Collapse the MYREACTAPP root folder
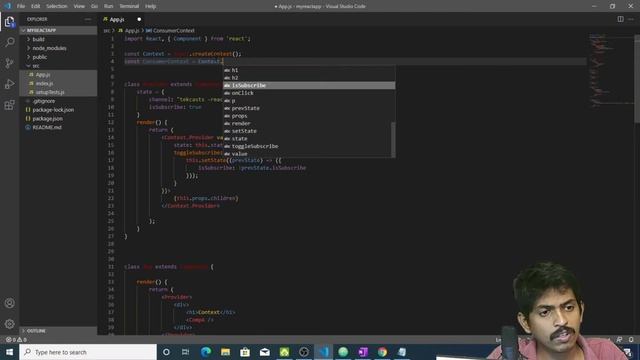Viewport: 640px width, 360px height. [58, 30]
